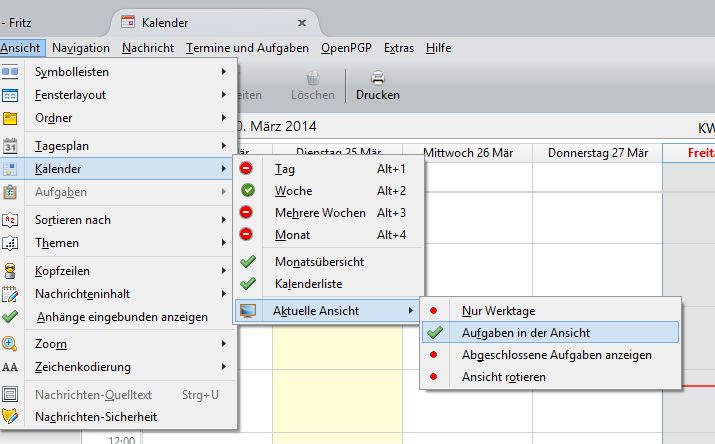Expand the Symbolleisten submenu arrow
The image size is (715, 444).
tap(223, 72)
